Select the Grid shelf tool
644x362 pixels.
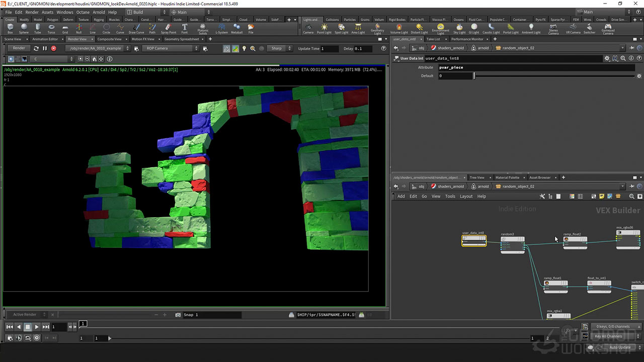[65, 28]
